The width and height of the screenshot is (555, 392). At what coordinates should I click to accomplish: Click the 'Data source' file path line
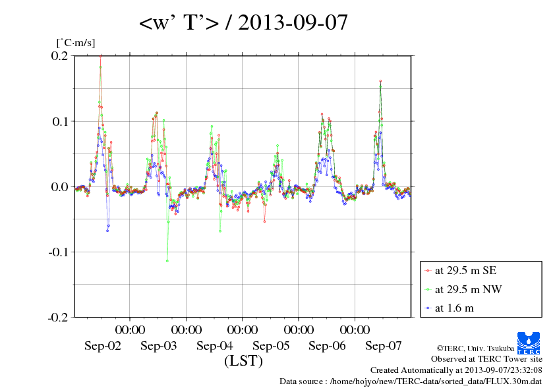(x=411, y=381)
